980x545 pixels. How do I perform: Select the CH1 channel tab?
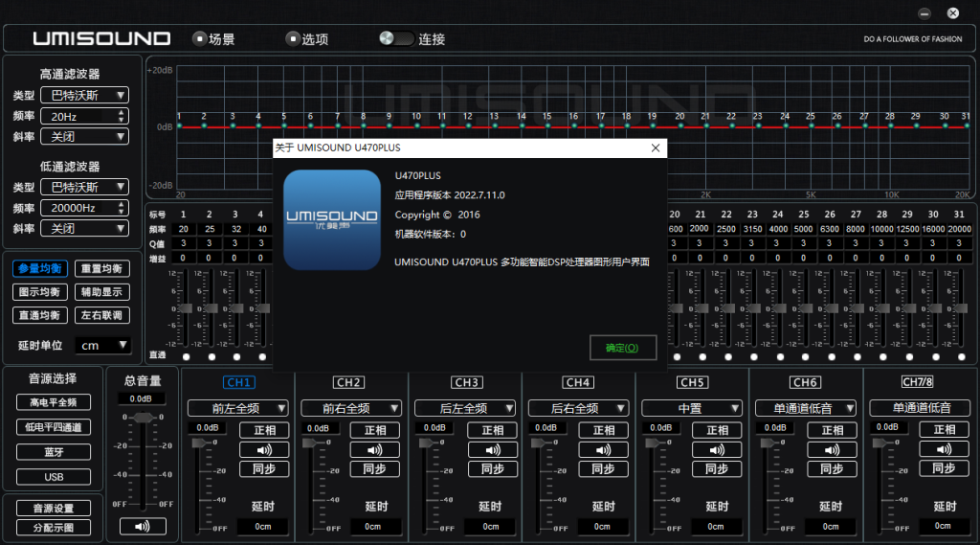pyautogui.click(x=238, y=381)
